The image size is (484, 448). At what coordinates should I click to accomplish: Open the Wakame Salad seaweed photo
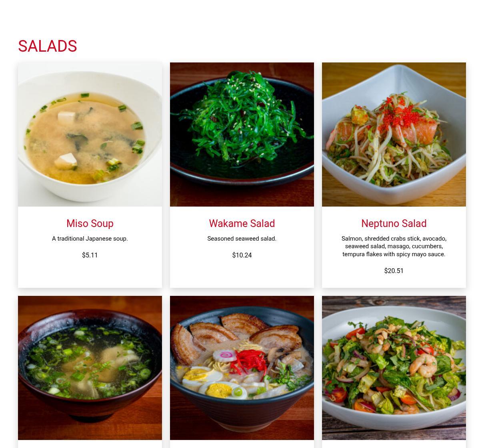[242, 135]
